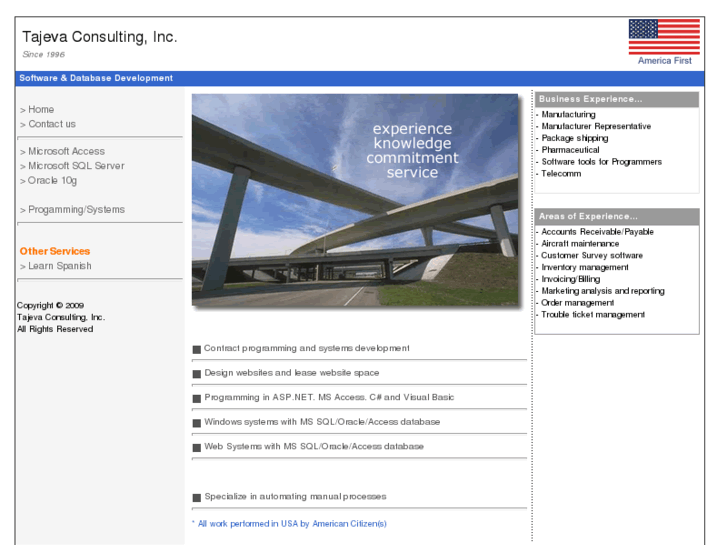727x545 pixels.
Task: Click 'Contract programming and systems development' line
Action: [x=307, y=348]
